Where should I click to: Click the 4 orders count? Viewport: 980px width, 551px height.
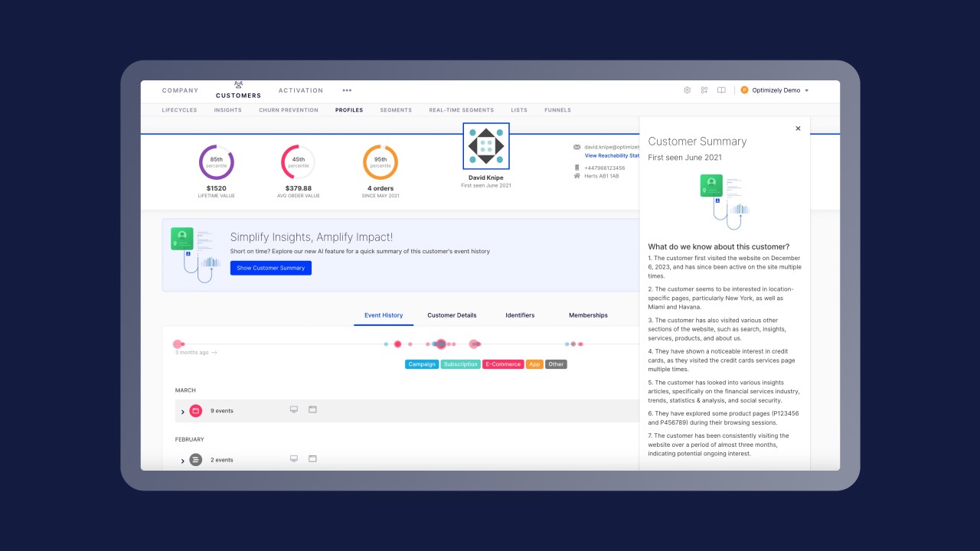click(x=381, y=188)
